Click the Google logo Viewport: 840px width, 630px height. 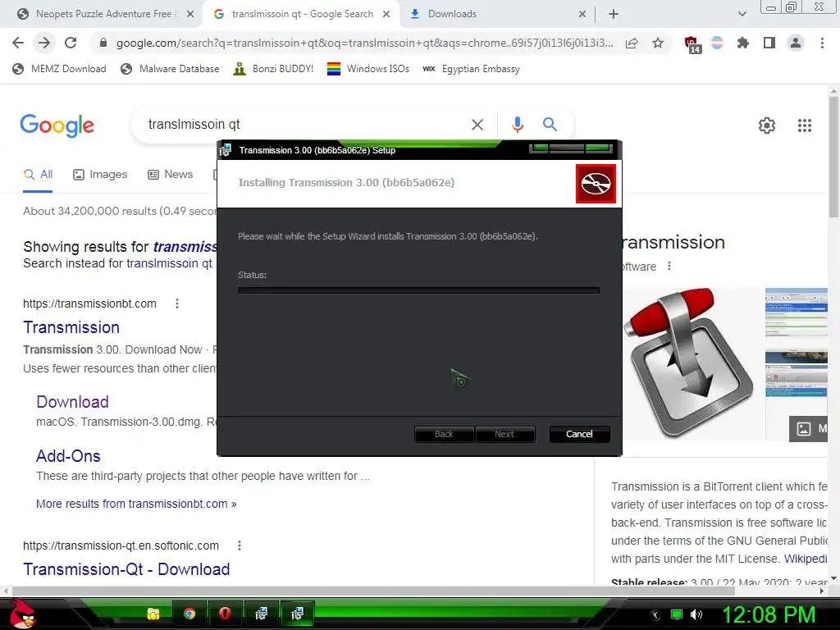[57, 126]
